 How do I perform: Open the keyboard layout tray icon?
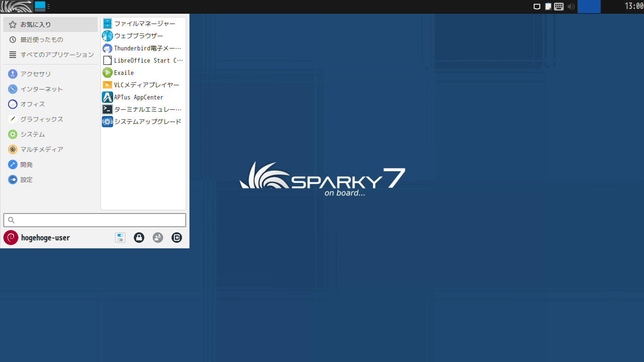559,7
